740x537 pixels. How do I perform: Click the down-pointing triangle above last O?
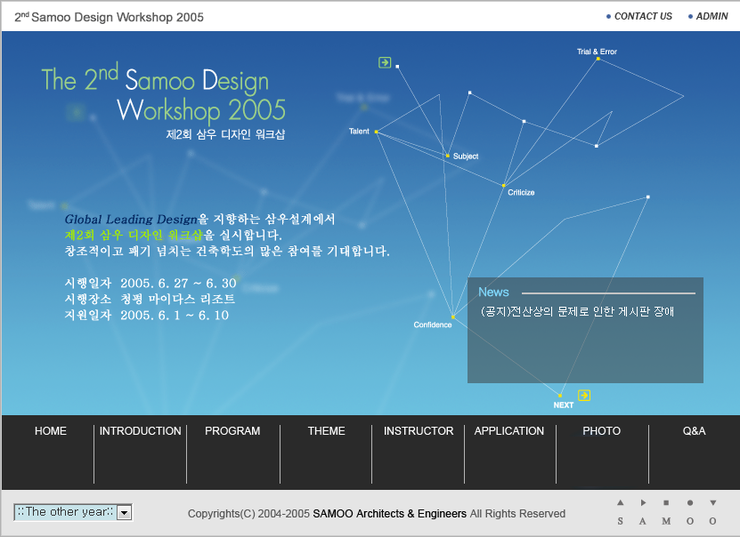713,503
